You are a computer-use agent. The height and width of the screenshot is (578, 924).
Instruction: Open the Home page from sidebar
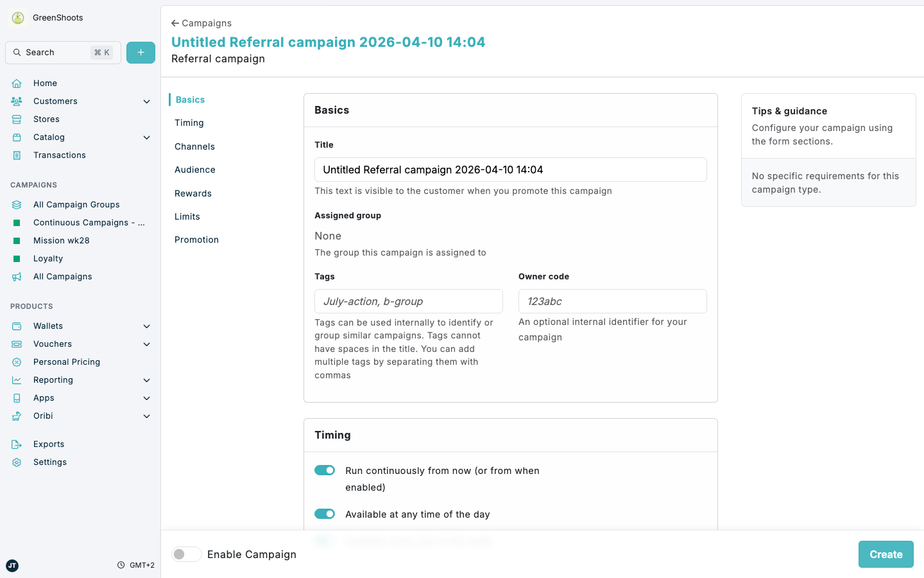44,83
